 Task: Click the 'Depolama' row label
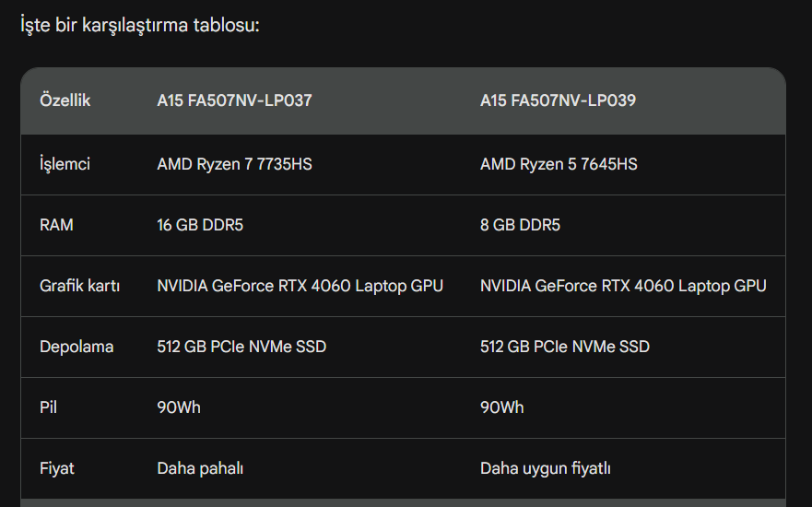click(76, 347)
